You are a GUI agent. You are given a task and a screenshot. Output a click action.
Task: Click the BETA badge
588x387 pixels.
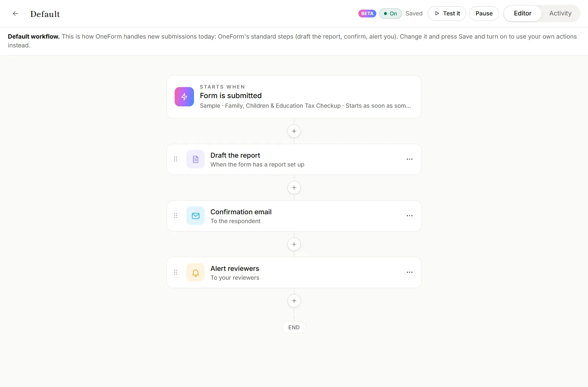367,14
